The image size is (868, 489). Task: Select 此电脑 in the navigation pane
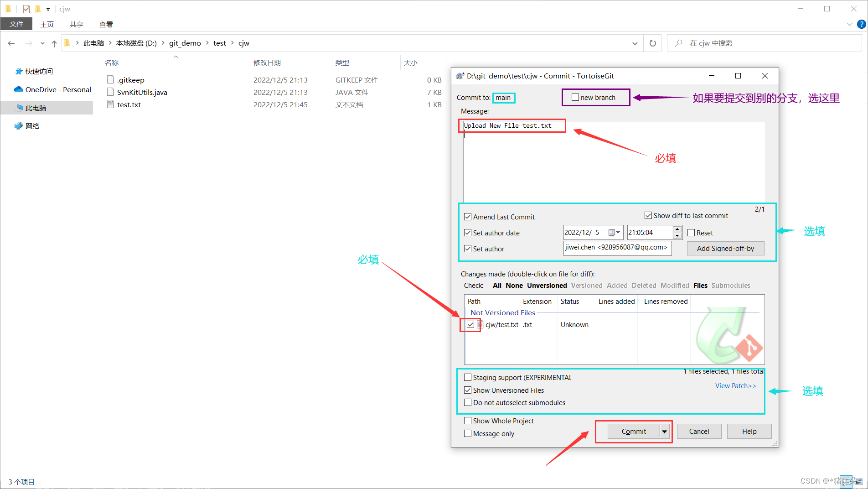[x=36, y=108]
